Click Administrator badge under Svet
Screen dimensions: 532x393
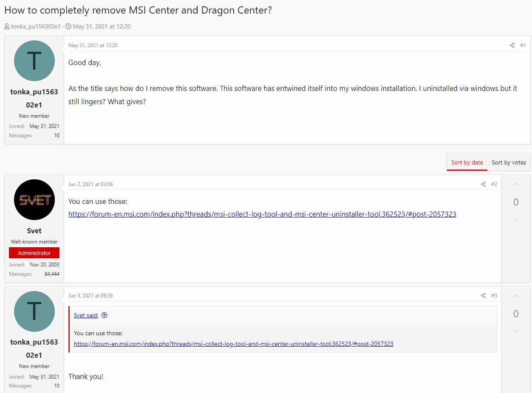click(34, 253)
